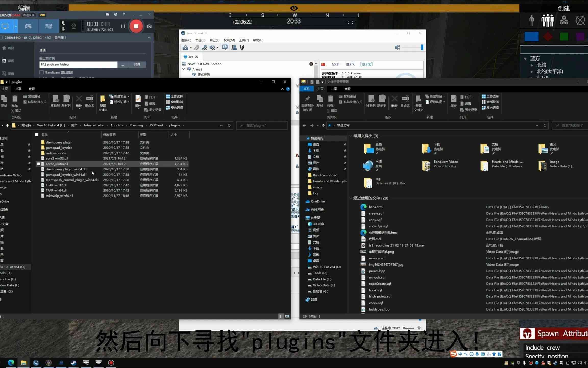Screen dimensions: 588x368
Task: Click 固定到快速访问 icon in right window
Action: point(308,103)
